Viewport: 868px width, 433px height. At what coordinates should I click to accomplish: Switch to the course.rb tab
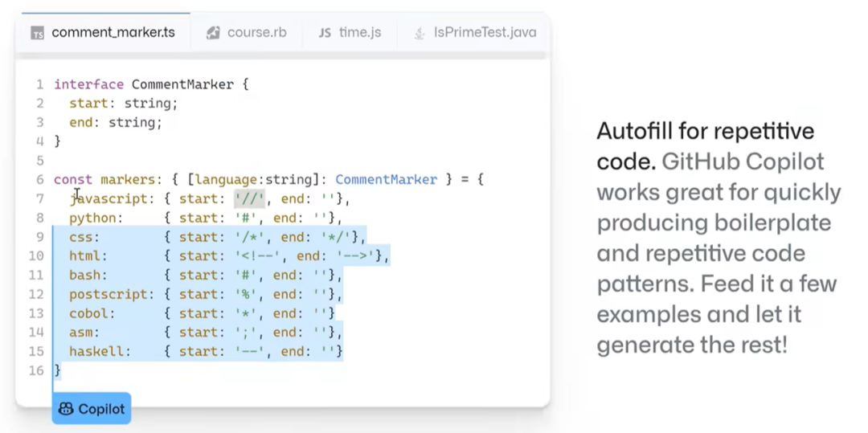[x=247, y=32]
